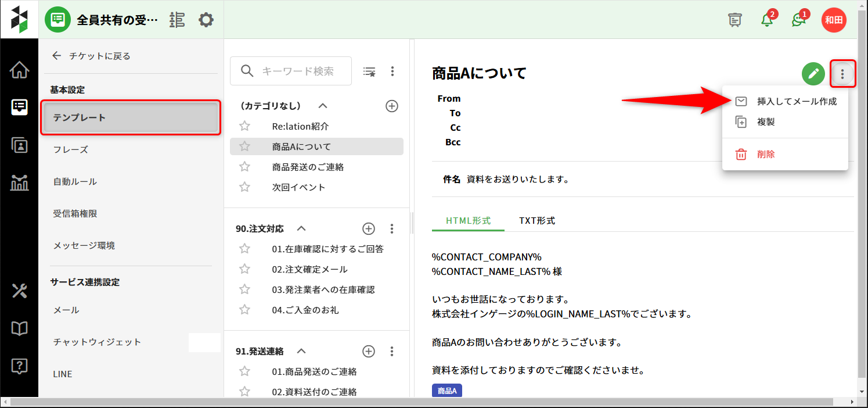This screenshot has width=868, height=408.
Task: Click the green pencil edit button
Action: tap(813, 74)
